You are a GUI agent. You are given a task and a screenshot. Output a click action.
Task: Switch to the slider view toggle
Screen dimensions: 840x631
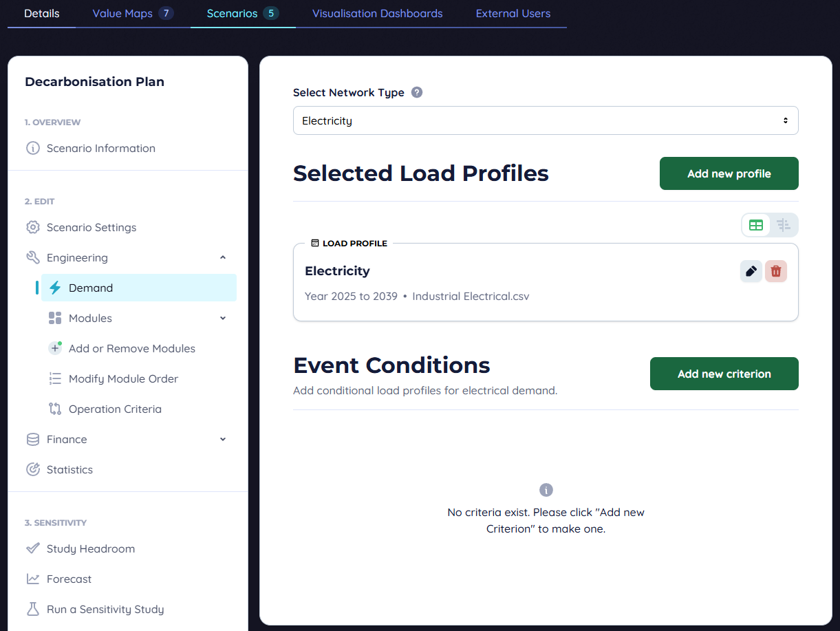784,225
